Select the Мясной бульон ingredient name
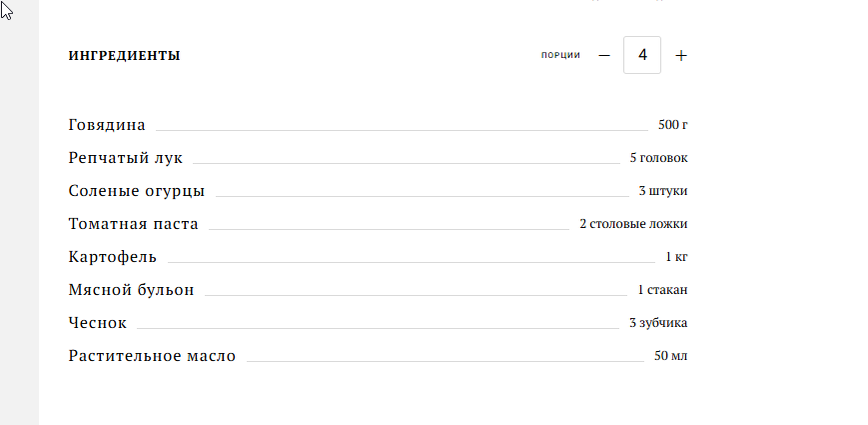 pyautogui.click(x=131, y=290)
